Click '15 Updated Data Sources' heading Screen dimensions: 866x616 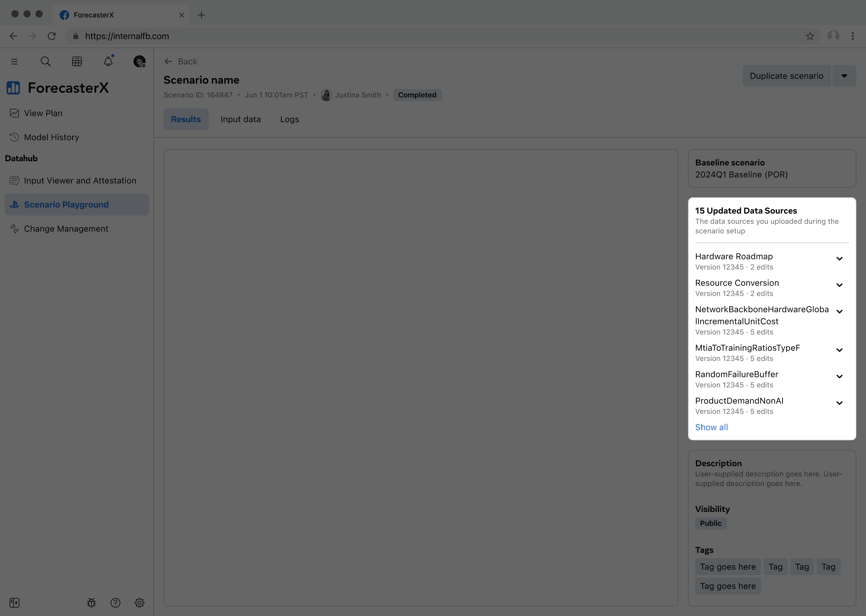click(x=746, y=211)
